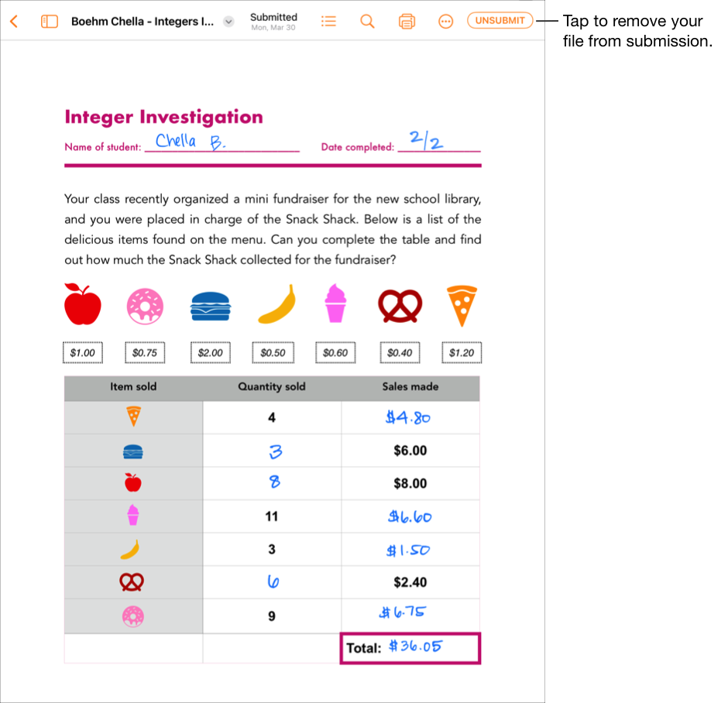Open the document title dropdown chevron
The height and width of the screenshot is (703, 728).
tap(228, 21)
